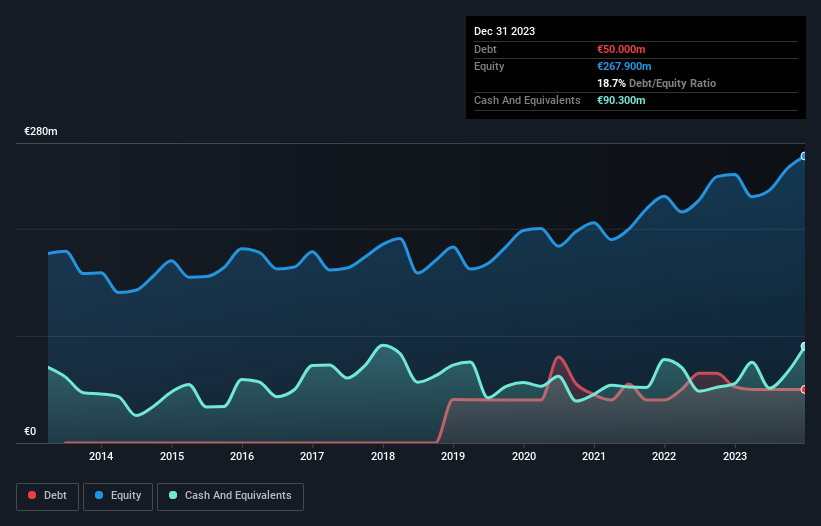Select the Equity end-point marker on chart
This screenshot has height=526, width=821.
tap(803, 156)
